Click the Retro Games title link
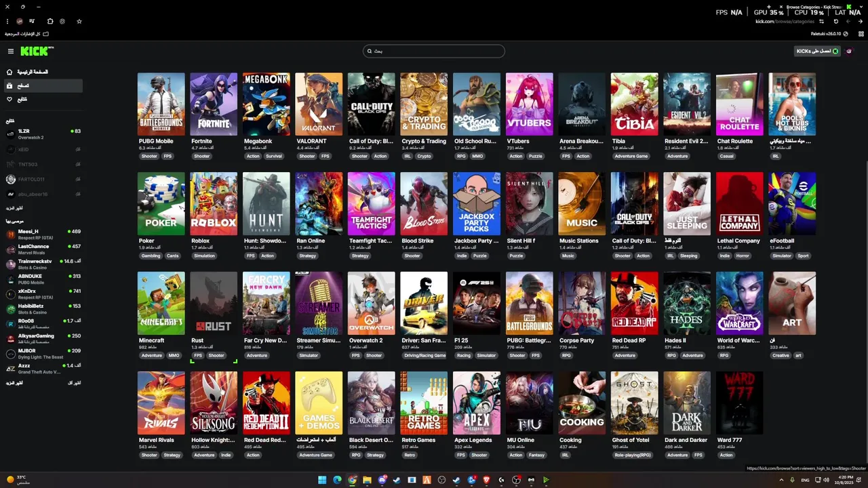The height and width of the screenshot is (488, 868). [418, 440]
